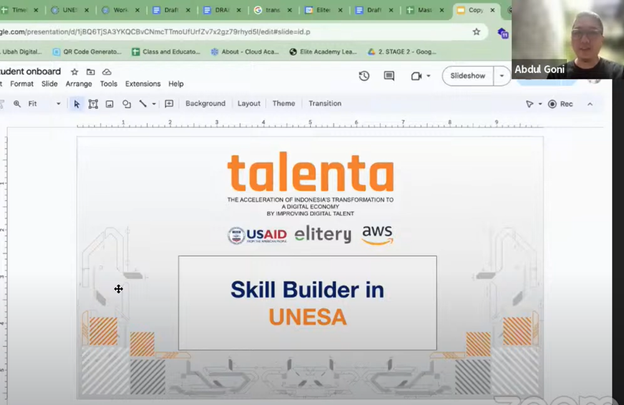The height and width of the screenshot is (405, 624).
Task: Open Slideshow dropdown arrow
Action: tap(502, 76)
